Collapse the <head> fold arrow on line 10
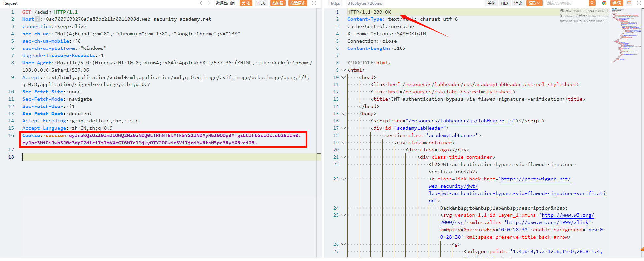Screen dimensions: 644x261 coord(343,77)
